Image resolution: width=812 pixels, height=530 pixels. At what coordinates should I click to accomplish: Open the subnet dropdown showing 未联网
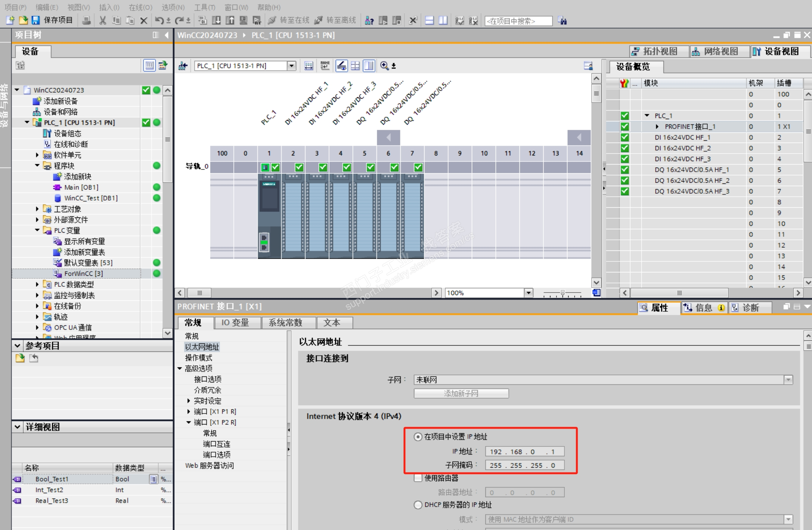point(788,380)
